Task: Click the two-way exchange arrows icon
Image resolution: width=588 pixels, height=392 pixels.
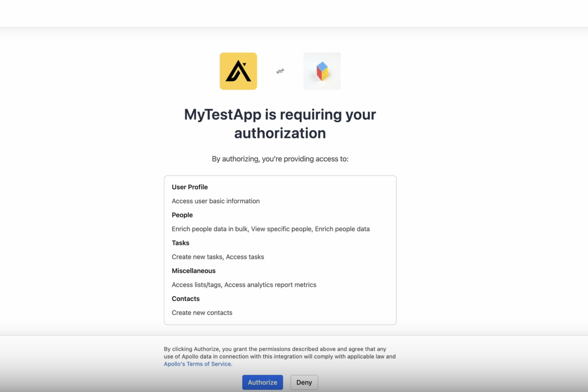Action: pyautogui.click(x=280, y=71)
